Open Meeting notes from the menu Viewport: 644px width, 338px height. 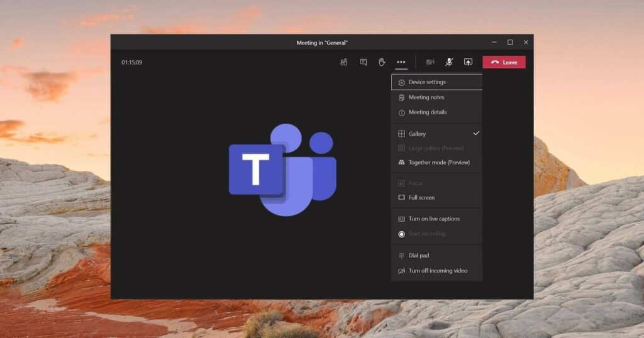click(426, 97)
